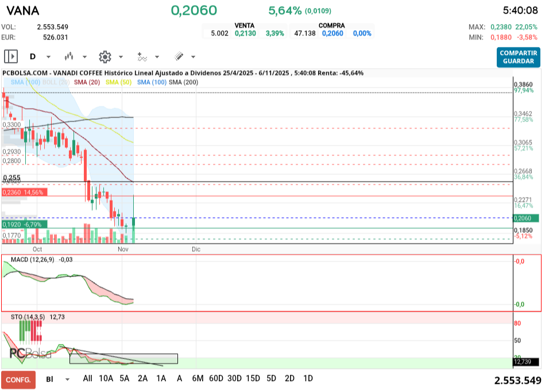This screenshot has height=392, width=549.
Task: Select the 60D time range
Action: (x=216, y=378)
